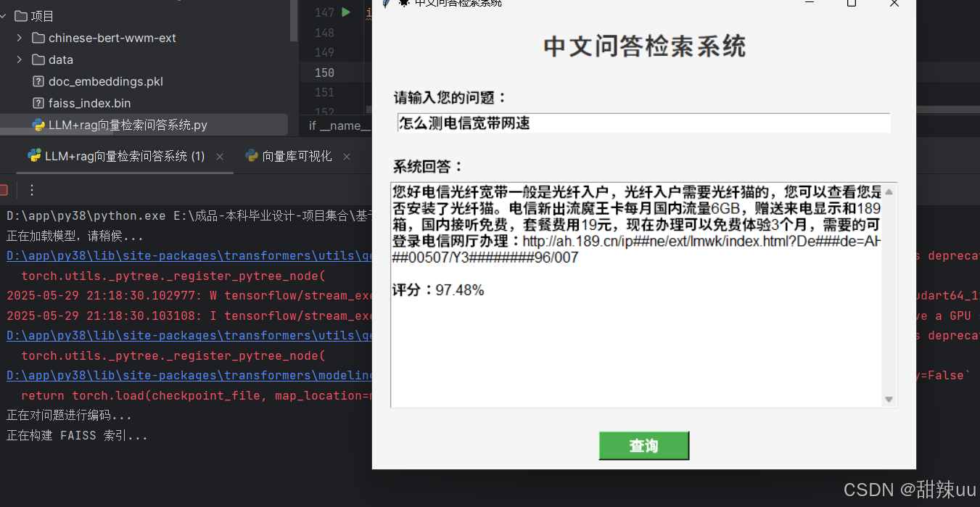Click the 正在加载模型，请稍候... console line

[x=75, y=236]
